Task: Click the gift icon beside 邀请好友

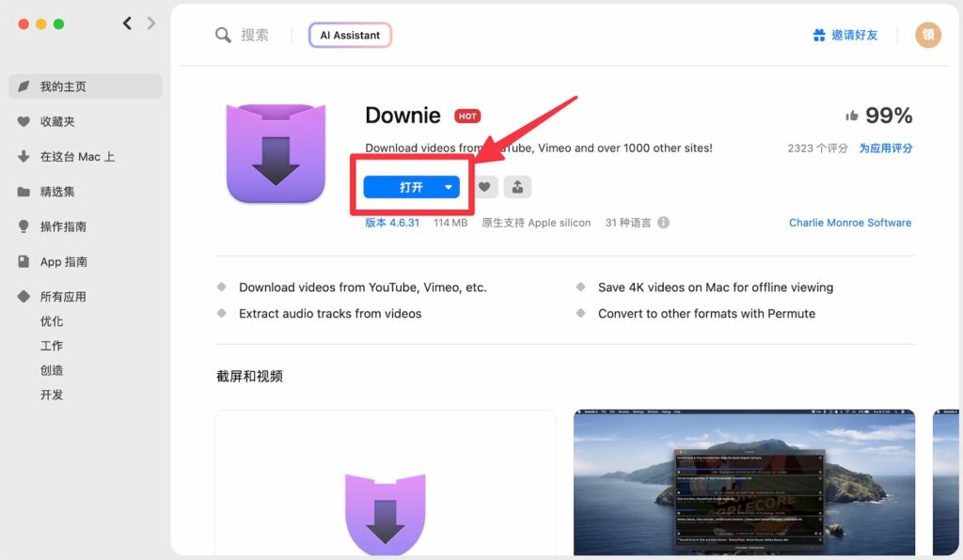Action: tap(819, 35)
